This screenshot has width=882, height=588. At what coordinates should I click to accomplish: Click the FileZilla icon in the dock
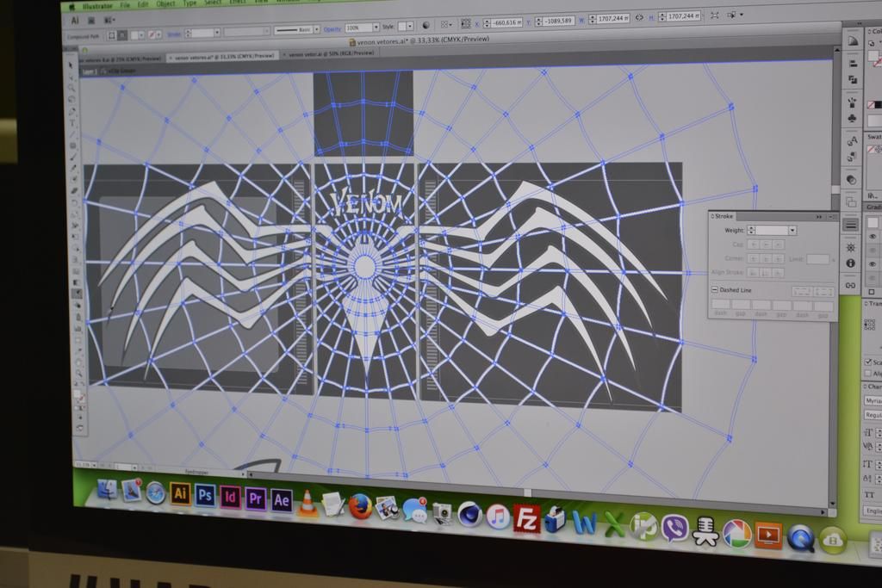point(525,517)
